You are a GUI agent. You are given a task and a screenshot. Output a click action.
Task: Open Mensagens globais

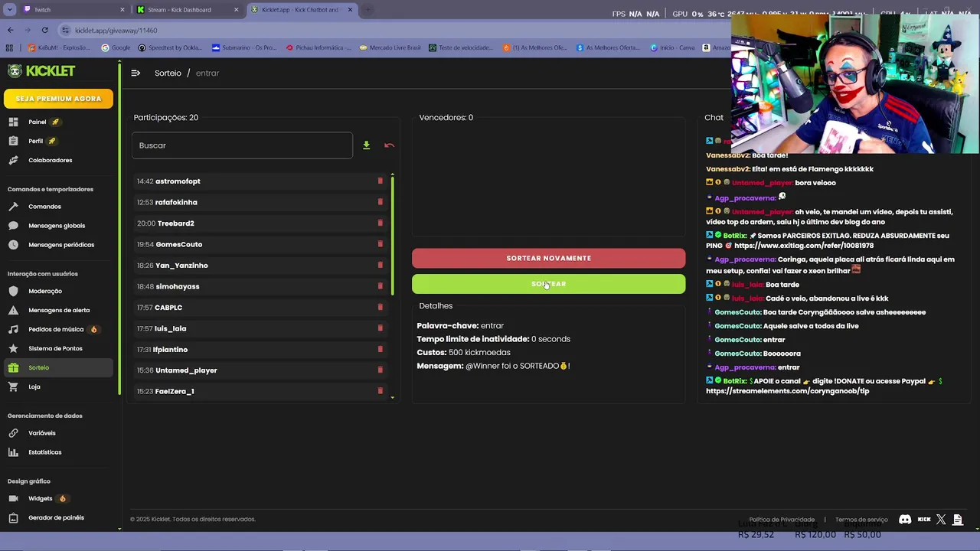tap(57, 226)
